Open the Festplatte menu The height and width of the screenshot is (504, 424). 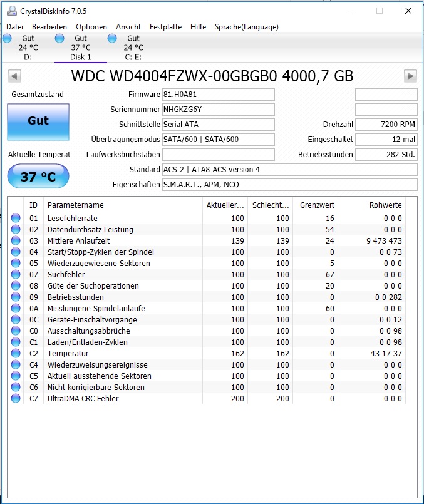click(x=165, y=27)
